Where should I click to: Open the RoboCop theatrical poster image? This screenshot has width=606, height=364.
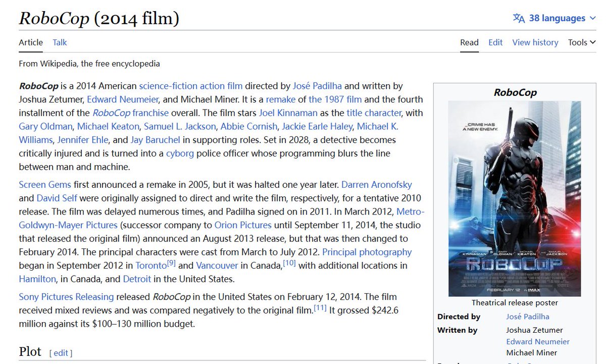coord(515,198)
